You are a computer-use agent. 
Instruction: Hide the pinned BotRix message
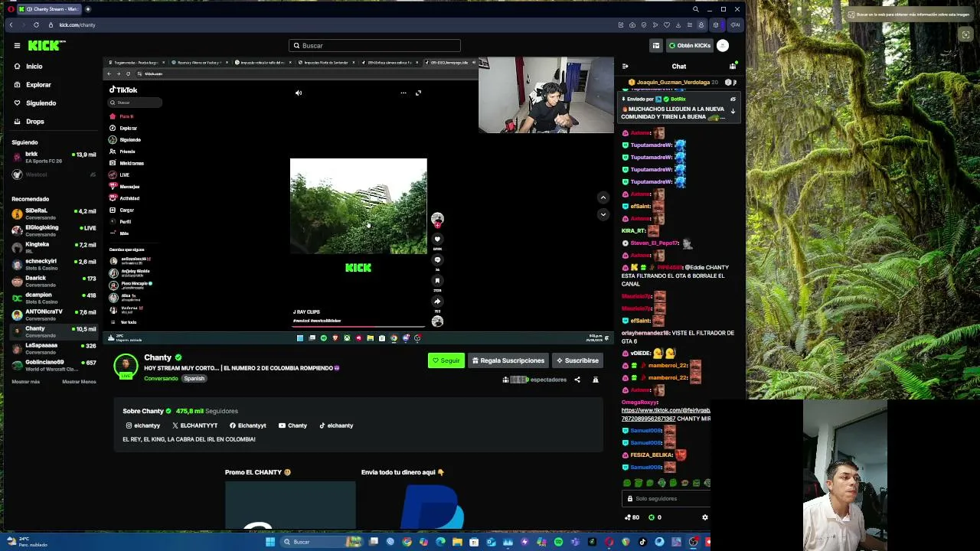733,99
